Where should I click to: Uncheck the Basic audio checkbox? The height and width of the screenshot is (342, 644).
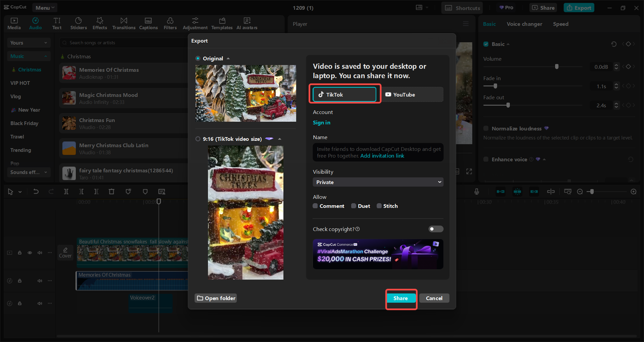(x=486, y=44)
